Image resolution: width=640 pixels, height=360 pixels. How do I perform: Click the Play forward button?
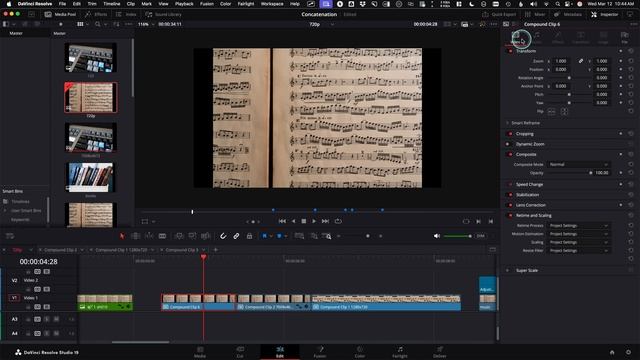(x=314, y=221)
